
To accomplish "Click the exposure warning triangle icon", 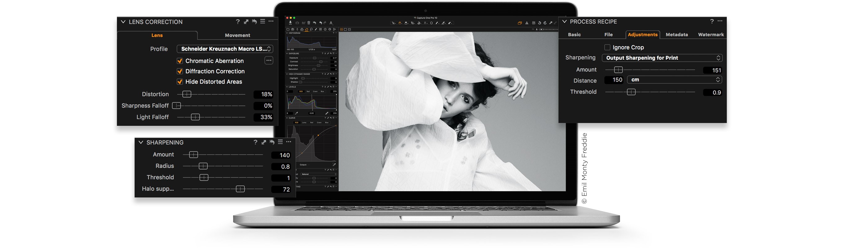I will click(527, 23).
